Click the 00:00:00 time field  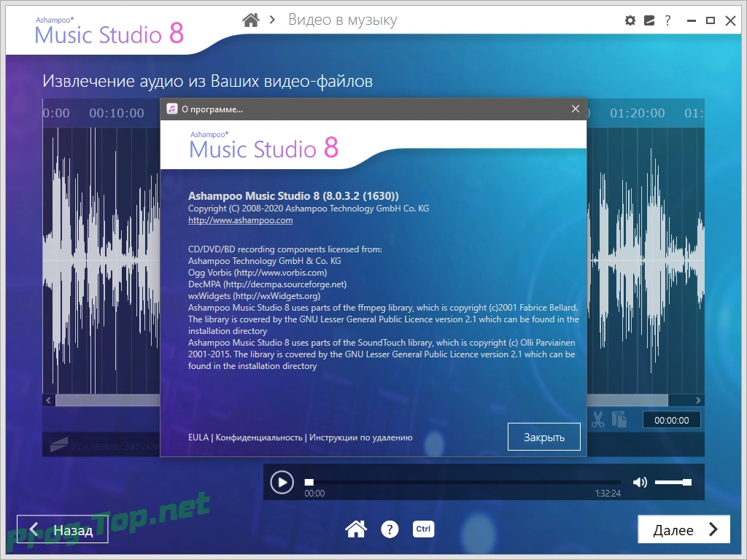(x=671, y=420)
